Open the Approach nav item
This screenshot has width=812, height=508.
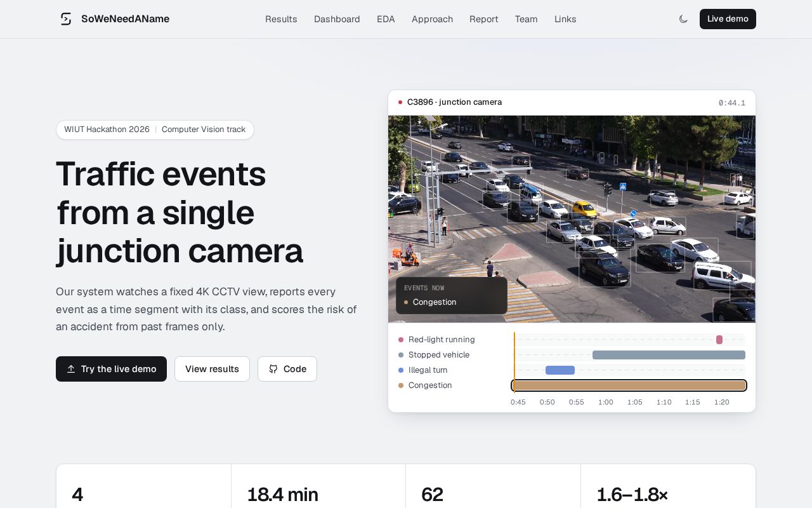click(x=432, y=19)
